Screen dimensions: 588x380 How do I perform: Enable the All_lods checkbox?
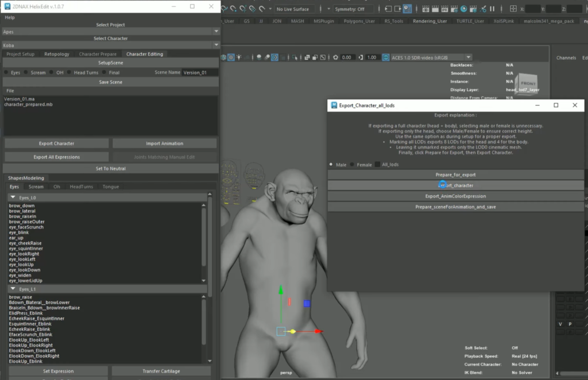tap(378, 165)
